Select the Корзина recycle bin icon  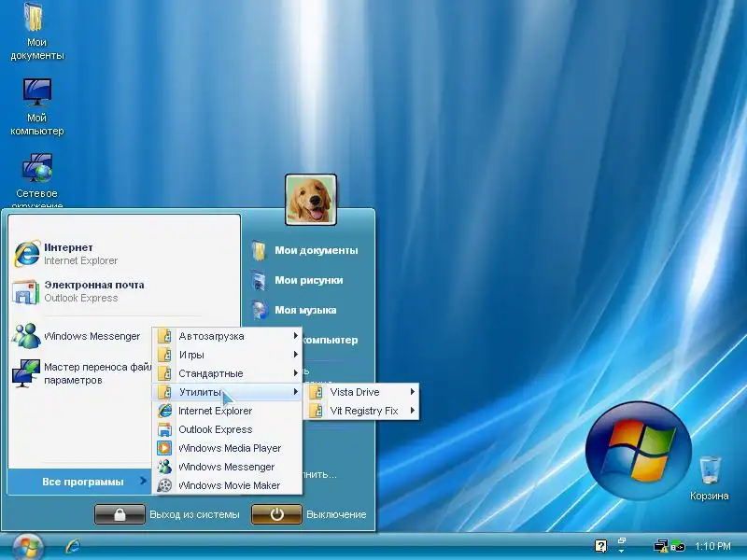tap(710, 477)
